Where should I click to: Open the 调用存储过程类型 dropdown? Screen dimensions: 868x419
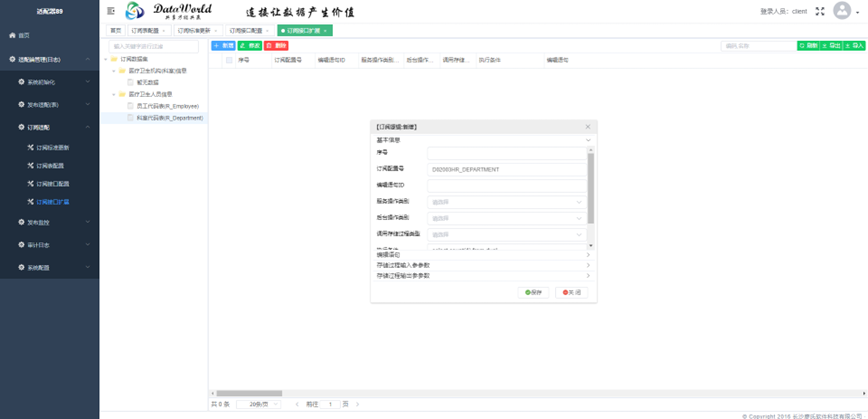pos(507,234)
